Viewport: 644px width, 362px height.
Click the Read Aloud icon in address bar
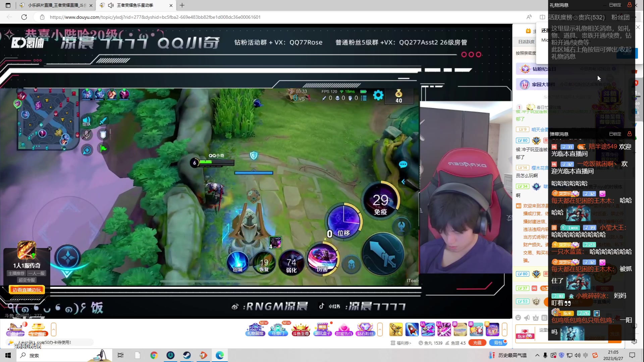tap(529, 17)
